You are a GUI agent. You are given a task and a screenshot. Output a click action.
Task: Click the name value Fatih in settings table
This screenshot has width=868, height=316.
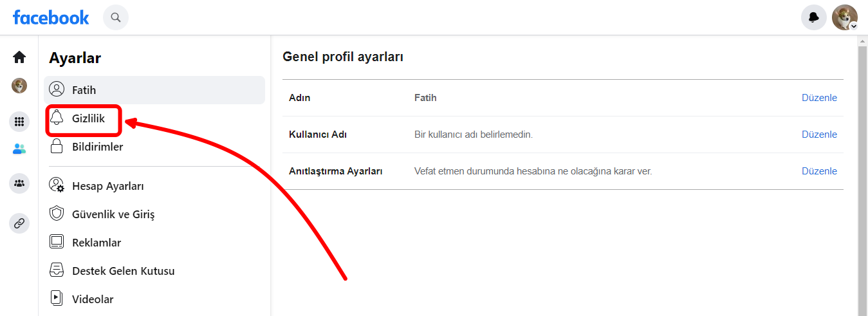pos(425,98)
